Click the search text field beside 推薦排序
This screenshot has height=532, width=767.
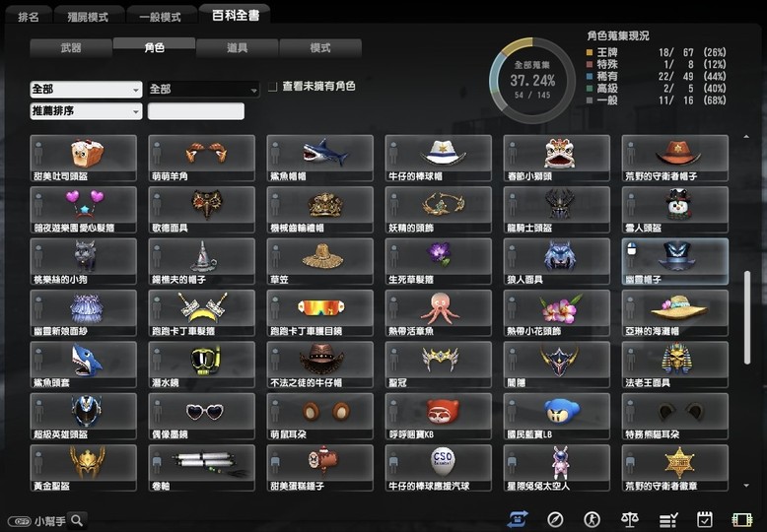coord(195,111)
